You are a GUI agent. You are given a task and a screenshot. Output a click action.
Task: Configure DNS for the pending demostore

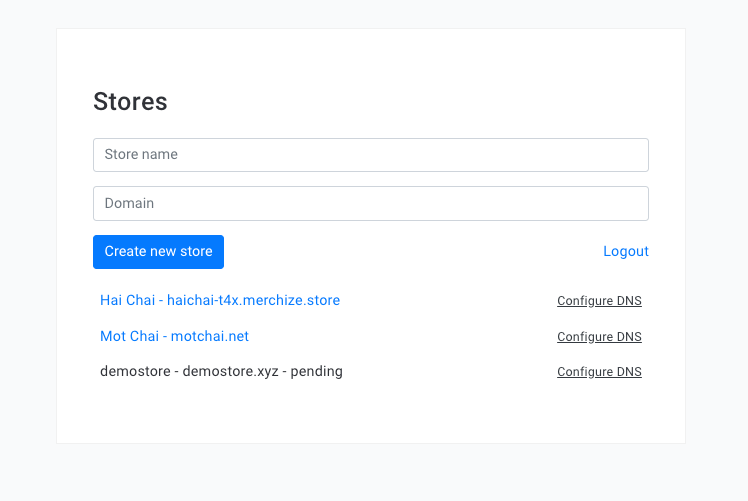pyautogui.click(x=599, y=372)
